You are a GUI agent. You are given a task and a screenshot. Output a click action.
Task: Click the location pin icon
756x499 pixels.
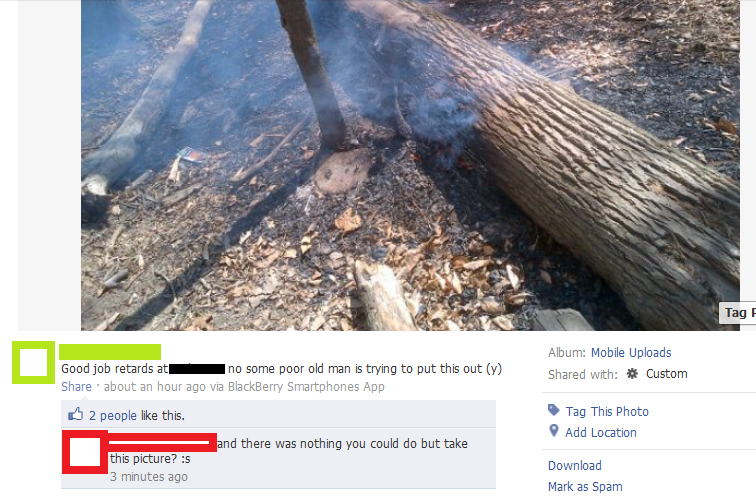554,431
